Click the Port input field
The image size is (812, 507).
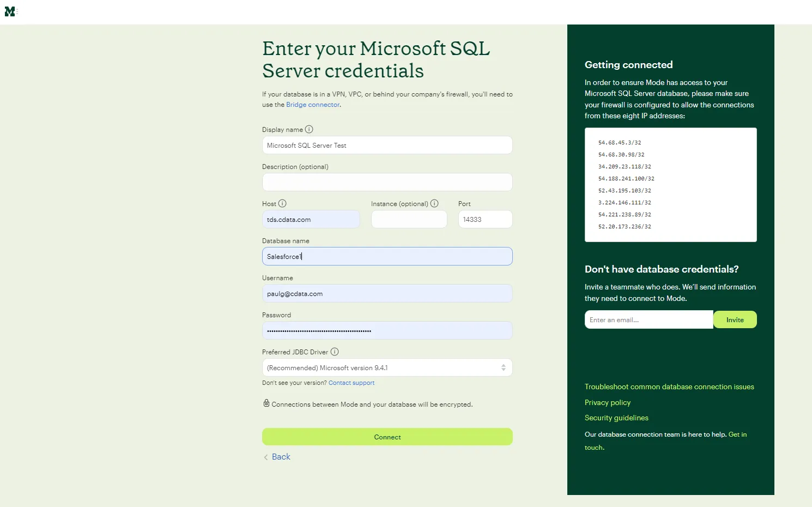[x=485, y=219]
